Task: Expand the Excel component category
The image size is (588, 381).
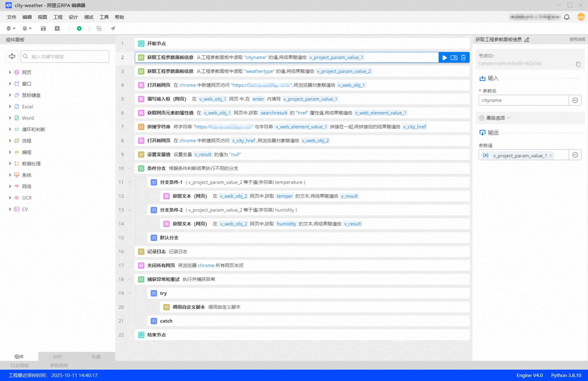Action: 10,106
